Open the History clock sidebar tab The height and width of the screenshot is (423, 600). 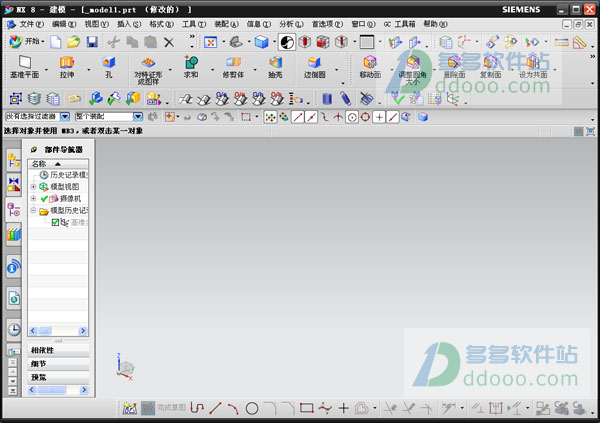point(14,330)
